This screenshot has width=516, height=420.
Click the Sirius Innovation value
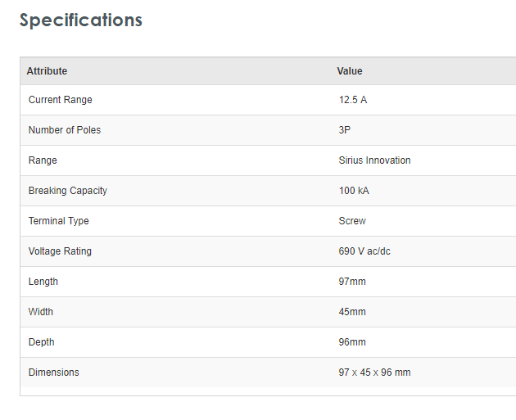pos(374,160)
